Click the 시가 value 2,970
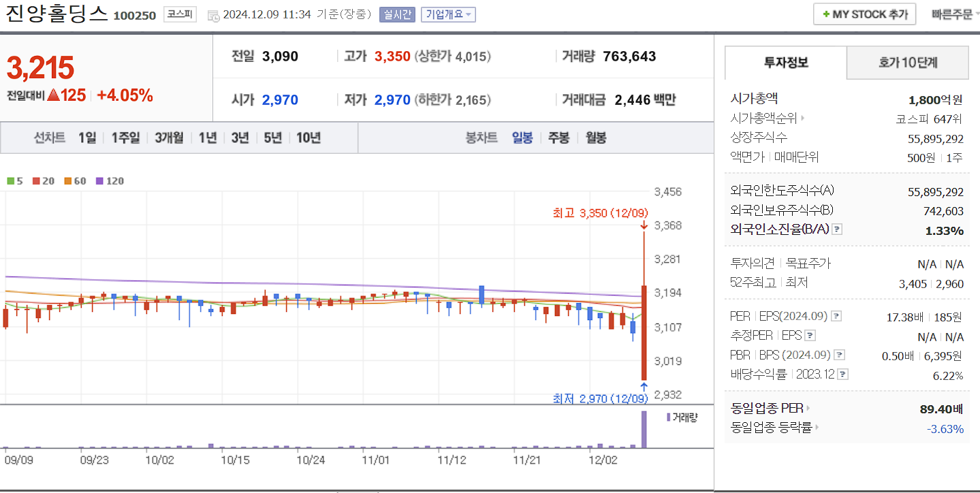The width and height of the screenshot is (980, 493). point(280,100)
